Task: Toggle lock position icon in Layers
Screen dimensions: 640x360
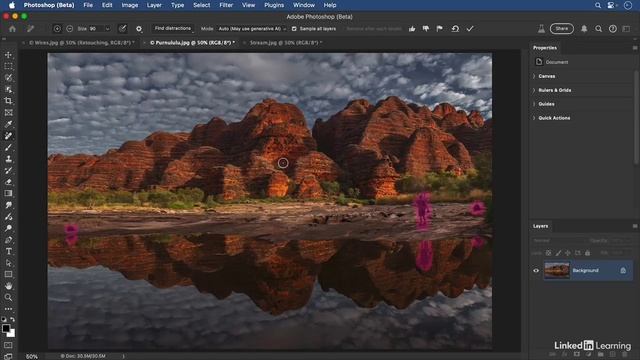Action: click(x=568, y=253)
